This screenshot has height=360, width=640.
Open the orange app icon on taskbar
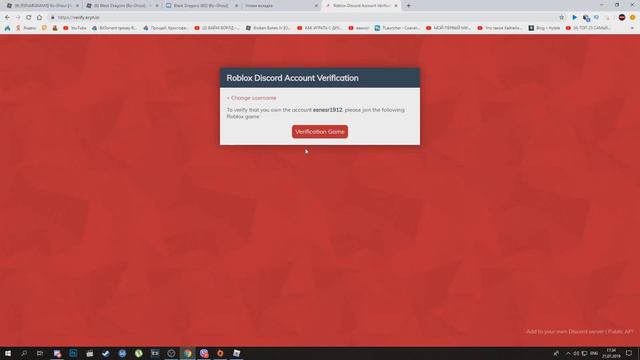coord(220,353)
